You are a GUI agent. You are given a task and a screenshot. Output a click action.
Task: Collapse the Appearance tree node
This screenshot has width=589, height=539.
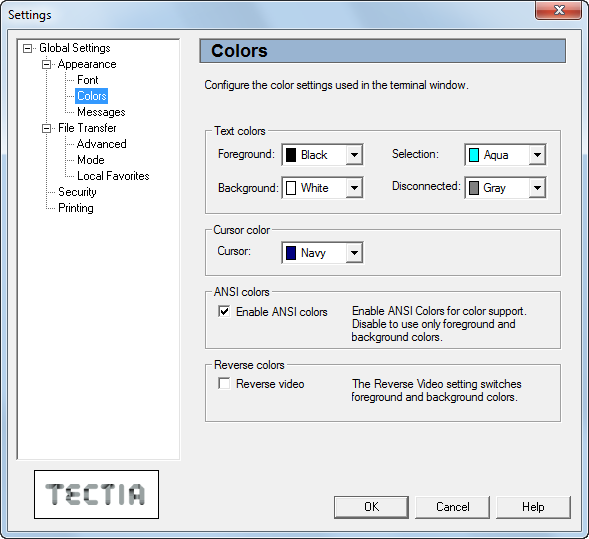click(x=46, y=65)
